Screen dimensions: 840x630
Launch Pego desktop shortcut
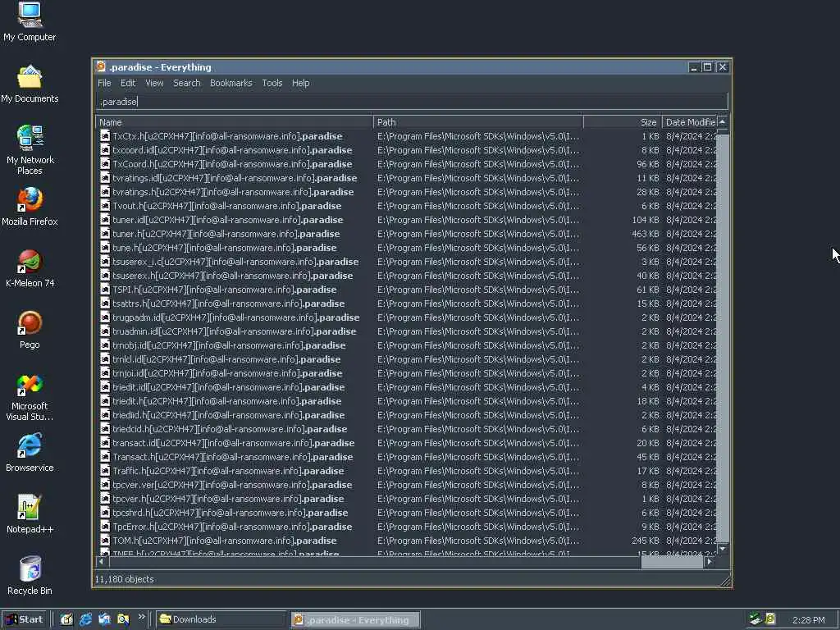click(x=30, y=330)
